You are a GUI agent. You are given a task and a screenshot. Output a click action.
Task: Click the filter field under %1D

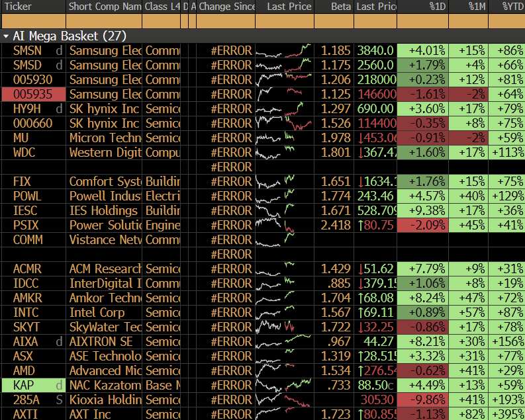pyautogui.click(x=422, y=21)
